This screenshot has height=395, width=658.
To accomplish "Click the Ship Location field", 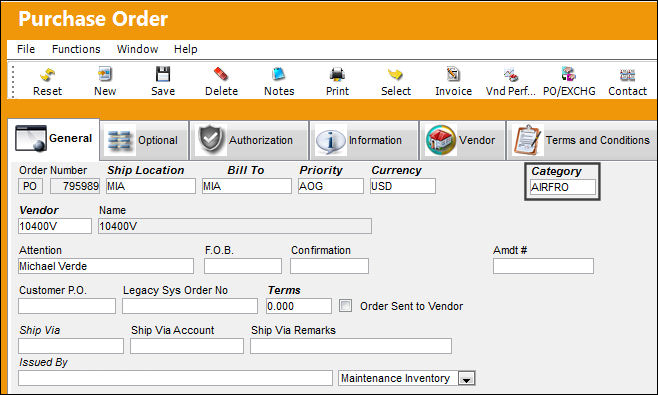I will click(x=150, y=186).
